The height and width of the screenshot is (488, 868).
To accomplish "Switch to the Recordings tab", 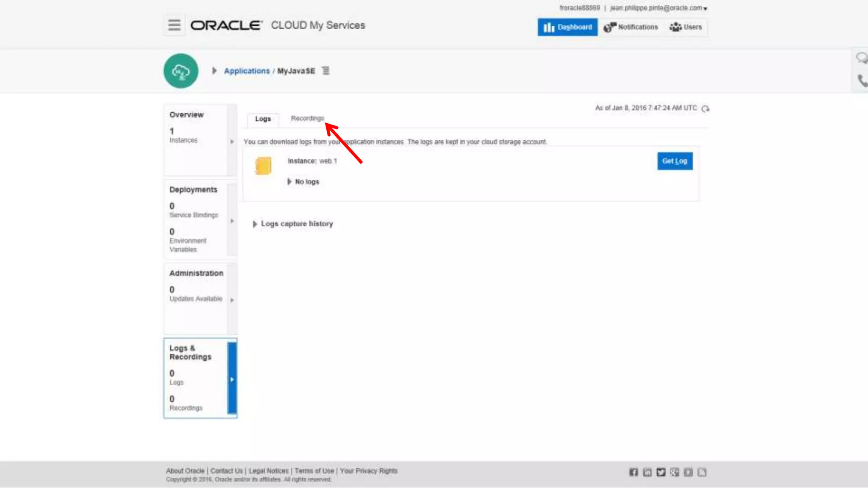I will pos(307,118).
